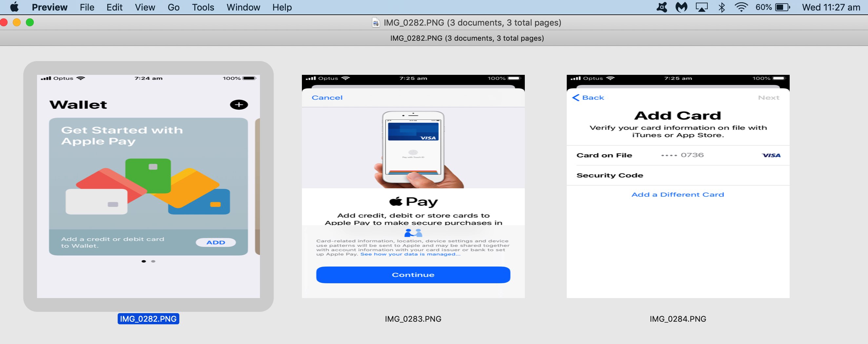
Task: Open the File menu
Action: 87,7
